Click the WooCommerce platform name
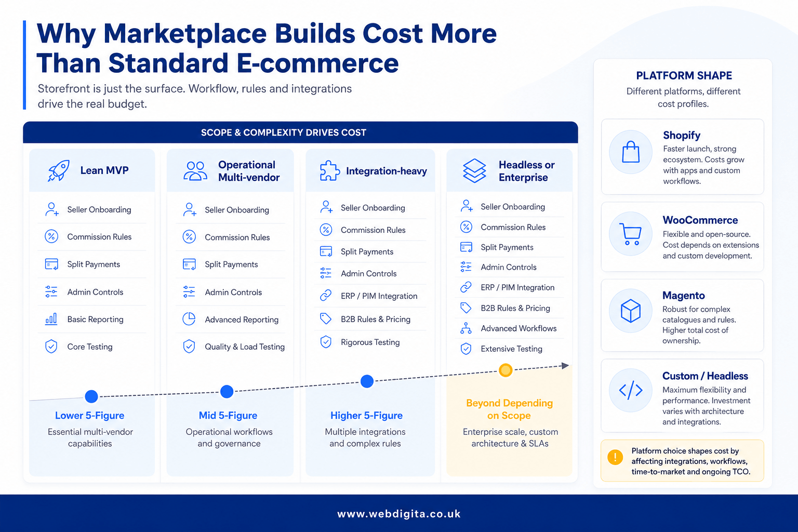The image size is (798, 532). click(700, 220)
